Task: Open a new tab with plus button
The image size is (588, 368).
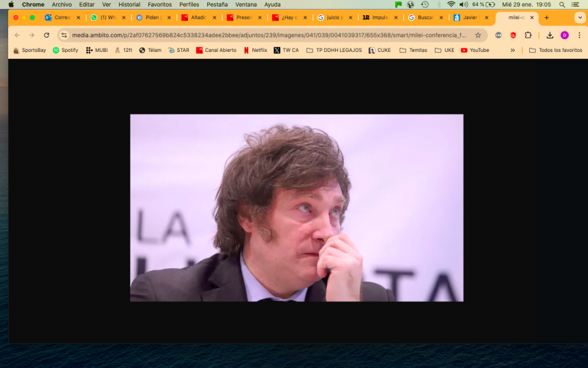Action: tap(546, 18)
